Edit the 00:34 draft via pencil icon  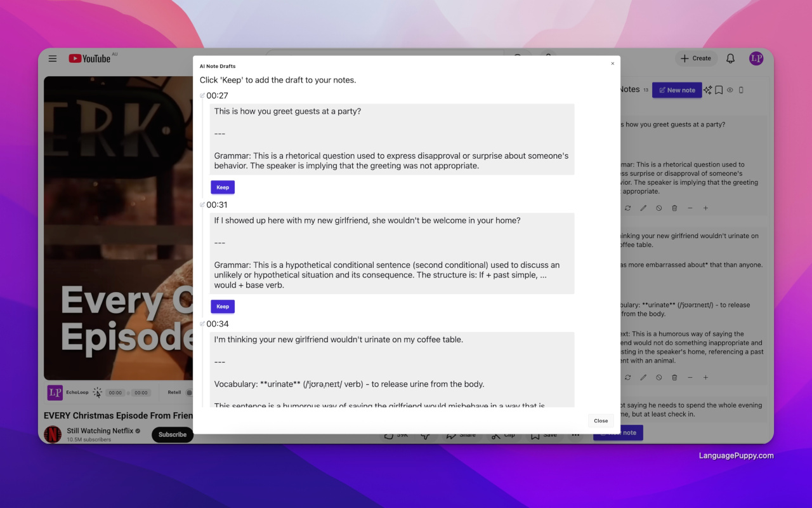point(202,324)
